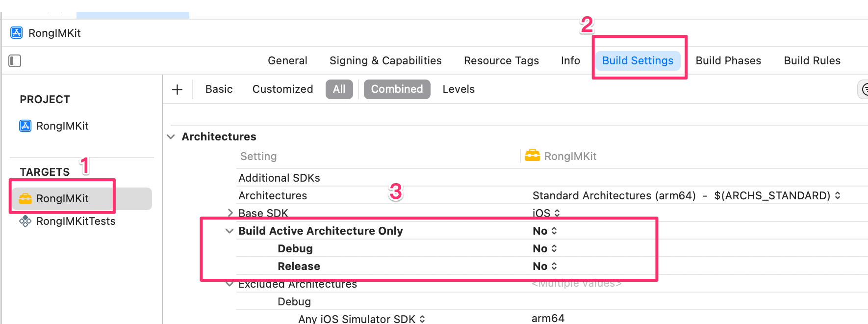
Task: Click the RongIMKit target toolbox icon under TARGETS
Action: [25, 198]
